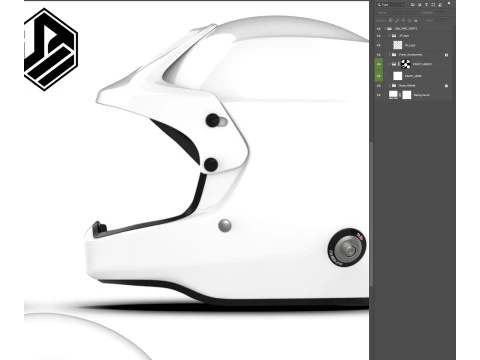Select the top-level group folder layer
The image size is (480, 360).
coord(389,29)
